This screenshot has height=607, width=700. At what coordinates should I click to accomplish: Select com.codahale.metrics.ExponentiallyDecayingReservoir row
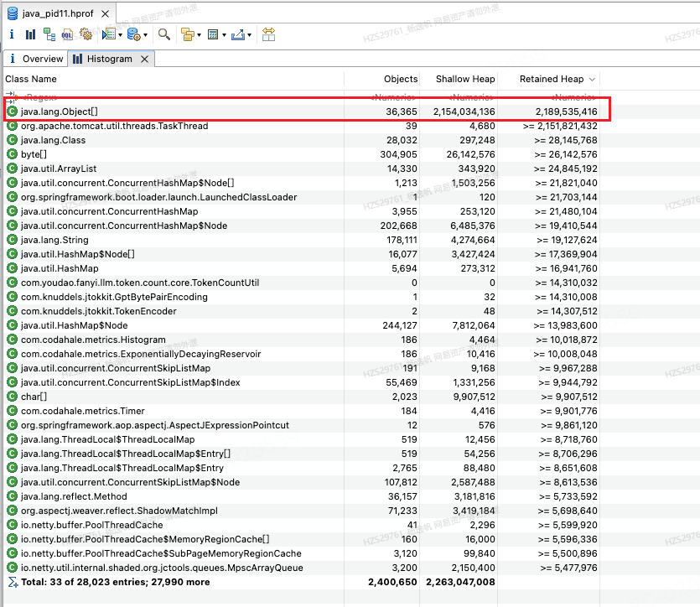301,354
